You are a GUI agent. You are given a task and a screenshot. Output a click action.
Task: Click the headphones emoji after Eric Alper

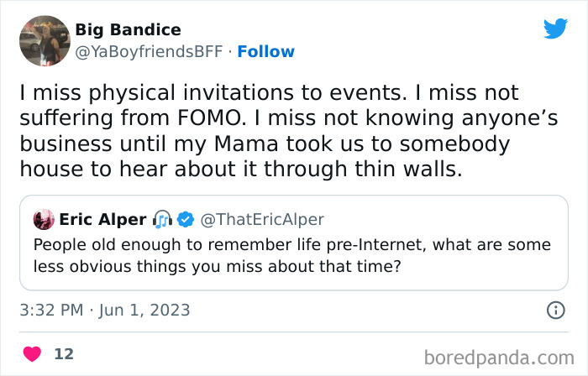pyautogui.click(x=163, y=220)
